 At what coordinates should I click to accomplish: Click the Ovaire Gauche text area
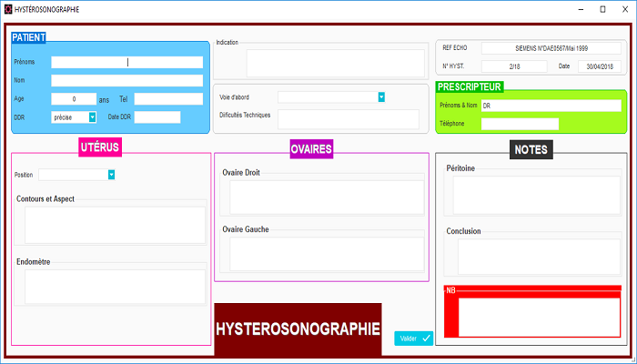[x=327, y=254]
